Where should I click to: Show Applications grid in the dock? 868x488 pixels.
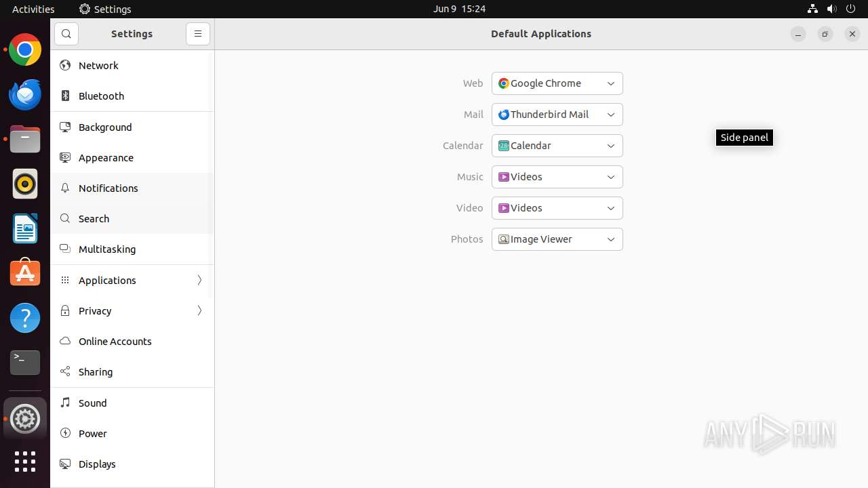coord(25,462)
